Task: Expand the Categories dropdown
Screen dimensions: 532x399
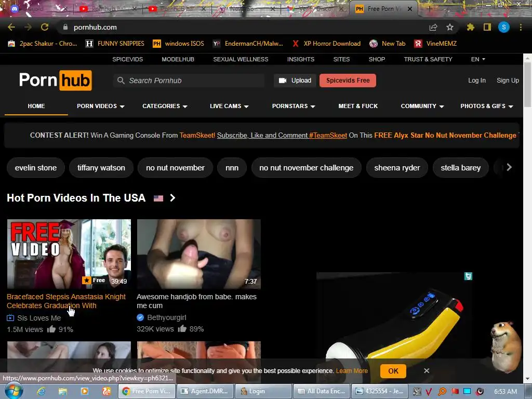Action: tap(165, 106)
